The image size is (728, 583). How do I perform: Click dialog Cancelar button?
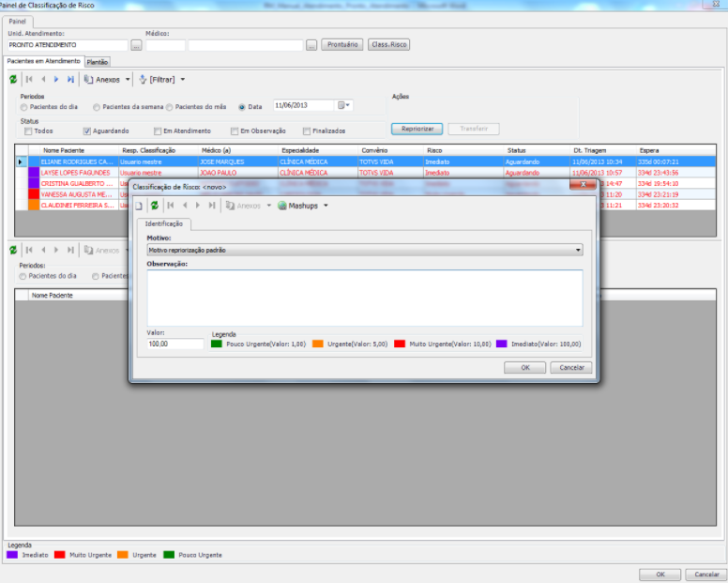coord(571,367)
